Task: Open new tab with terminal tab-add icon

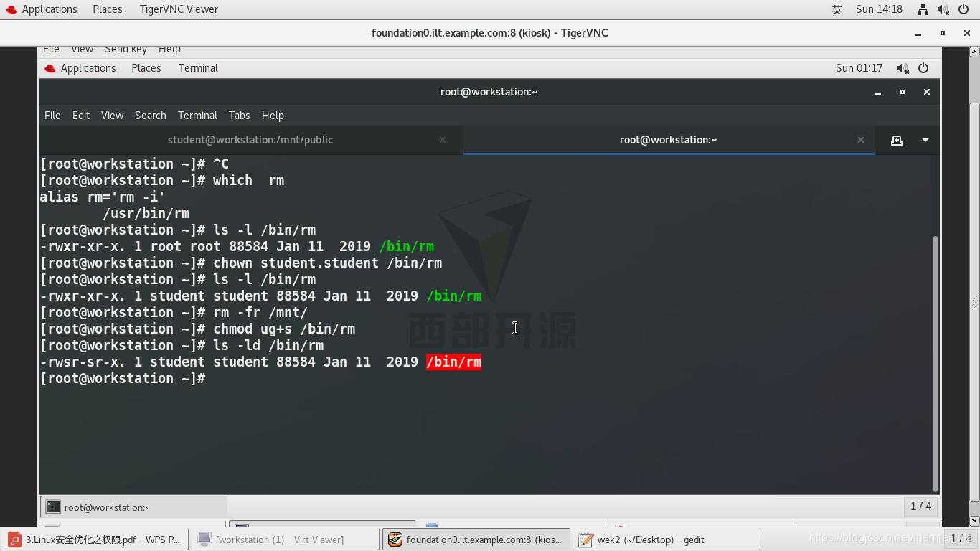Action: pos(897,140)
